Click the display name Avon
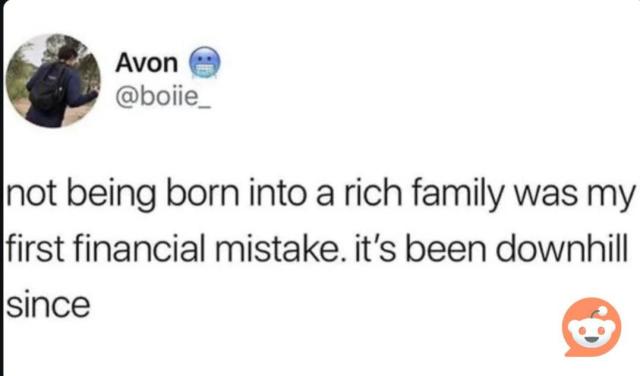 click(x=147, y=63)
